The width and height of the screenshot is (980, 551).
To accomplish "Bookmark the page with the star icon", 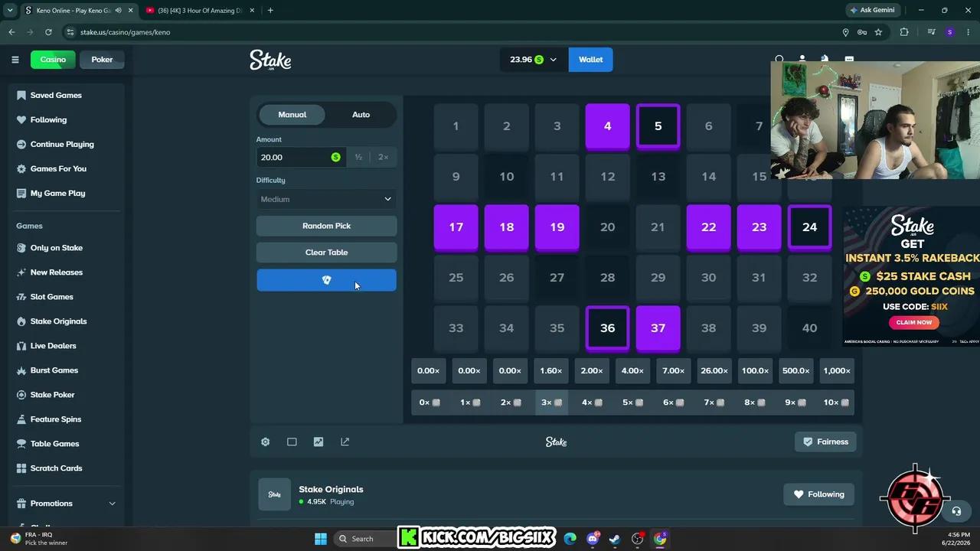I will point(878,32).
